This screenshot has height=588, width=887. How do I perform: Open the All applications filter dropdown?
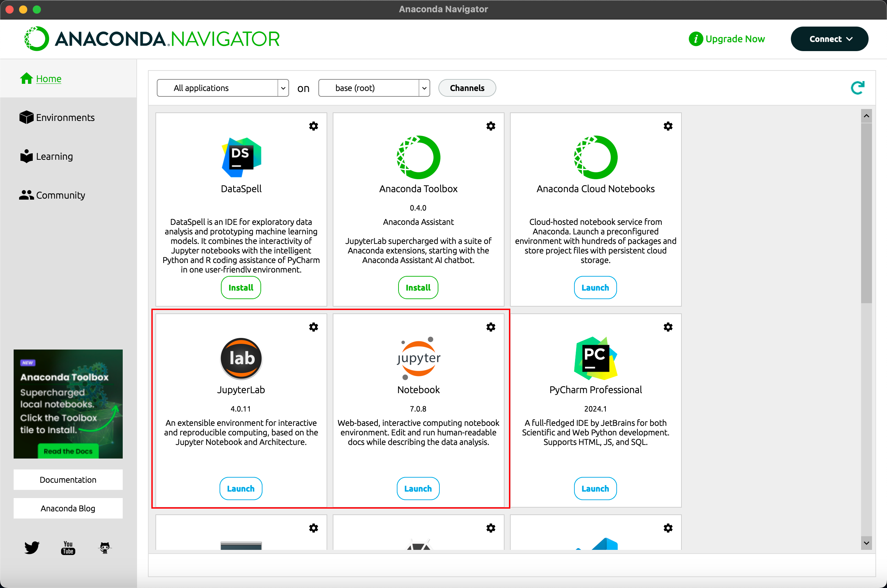tap(223, 88)
